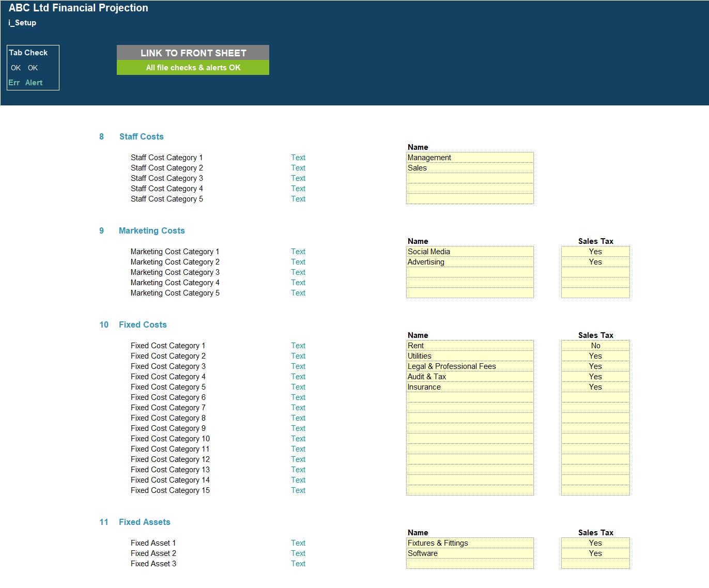Open Sales Tax cell for Software
Image resolution: width=709 pixels, height=588 pixels.
click(x=595, y=553)
